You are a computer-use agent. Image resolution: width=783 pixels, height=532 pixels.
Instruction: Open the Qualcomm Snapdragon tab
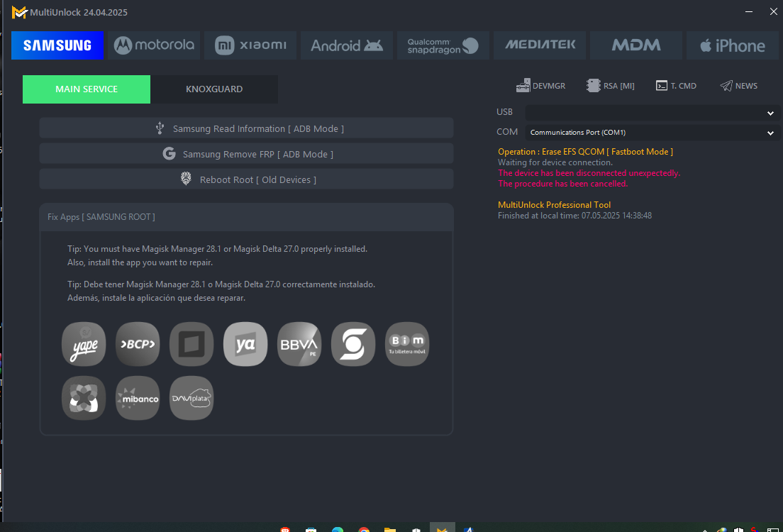pos(443,45)
